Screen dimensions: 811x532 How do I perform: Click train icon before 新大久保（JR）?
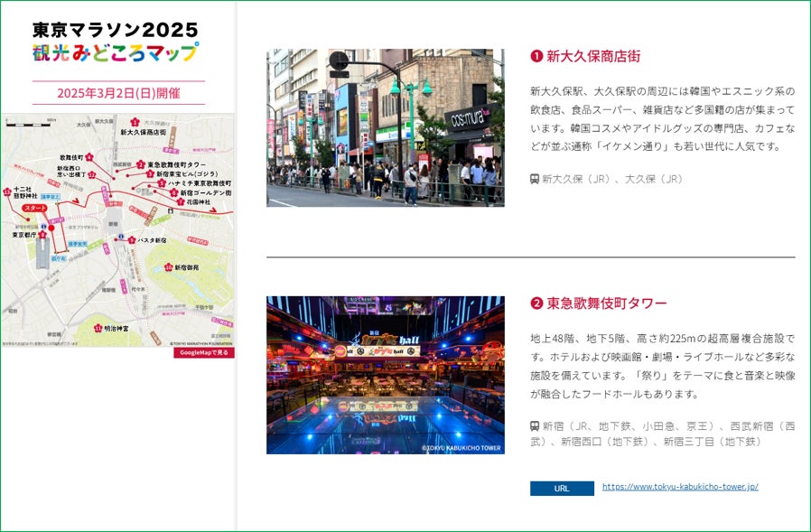[x=535, y=179]
